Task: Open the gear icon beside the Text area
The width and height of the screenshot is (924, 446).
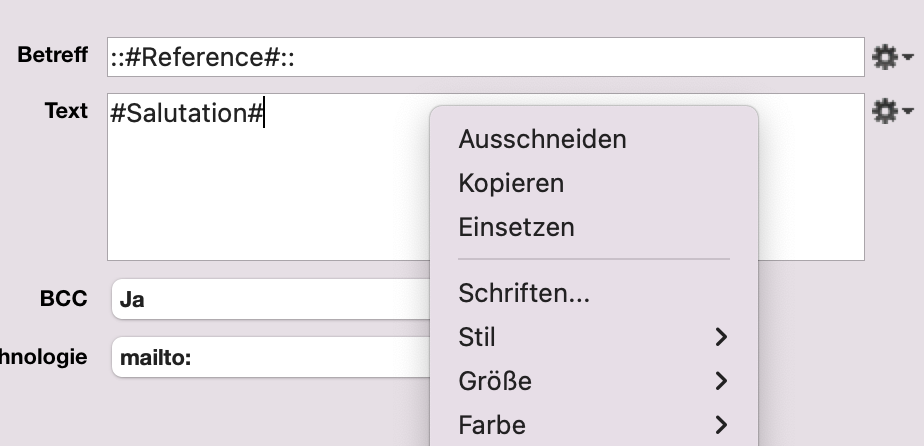Action: point(885,111)
